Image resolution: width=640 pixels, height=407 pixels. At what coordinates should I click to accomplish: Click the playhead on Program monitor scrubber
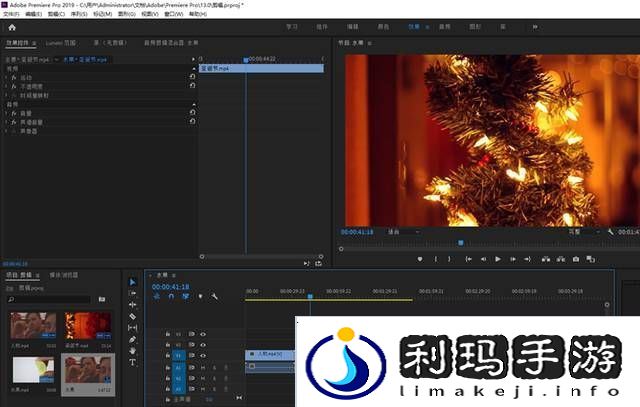click(461, 242)
